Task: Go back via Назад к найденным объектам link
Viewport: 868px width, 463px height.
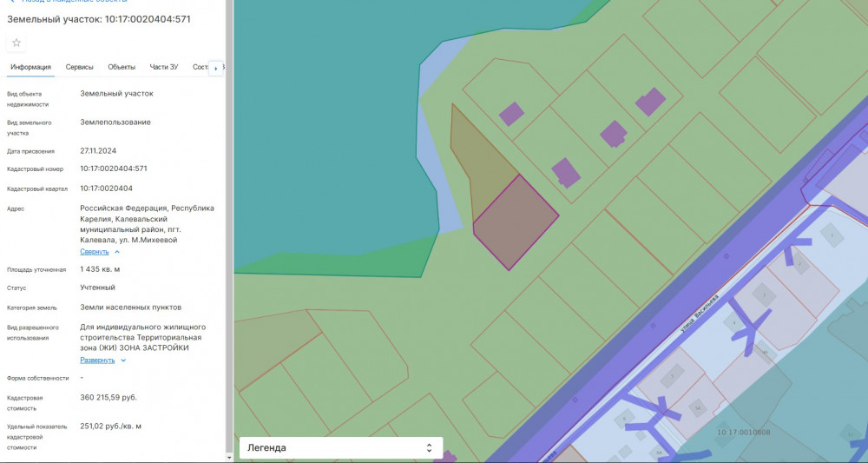Action: point(69,2)
